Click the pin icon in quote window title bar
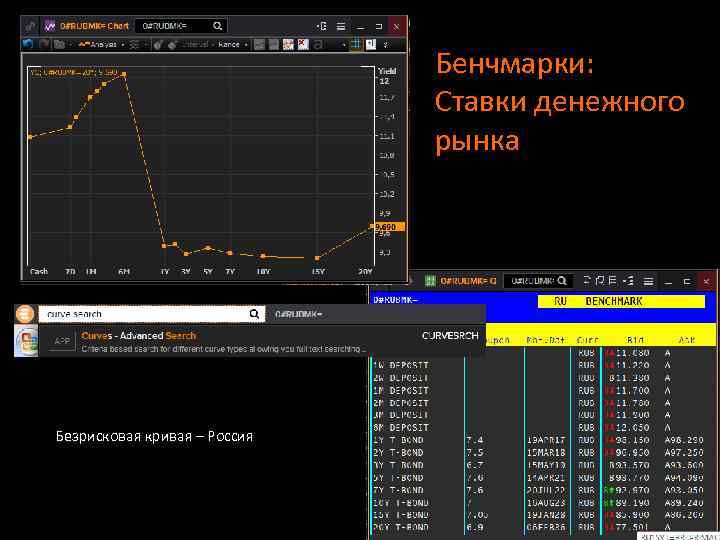 click(x=600, y=280)
